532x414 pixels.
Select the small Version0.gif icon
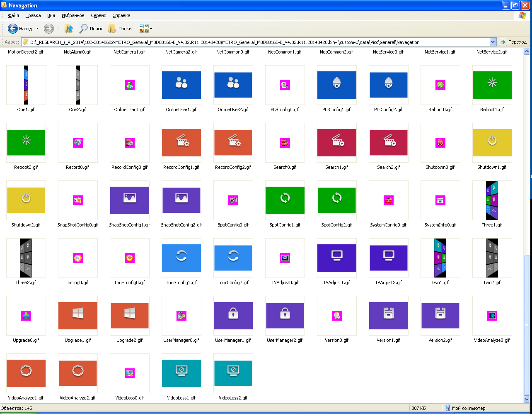coord(336,316)
